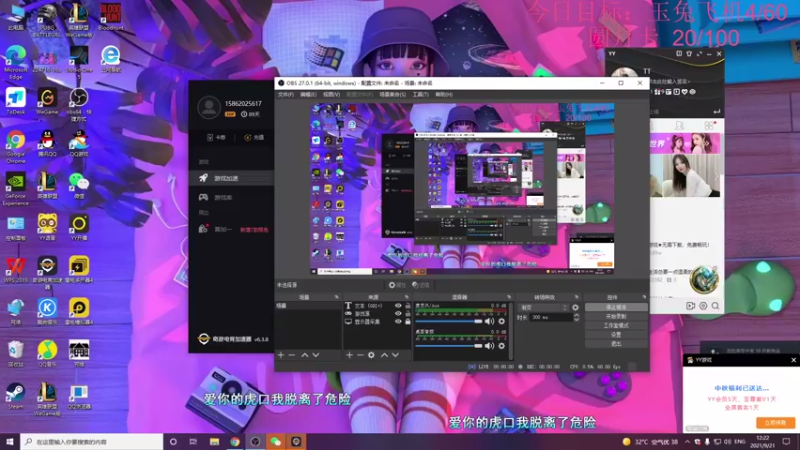
Task: Open Google Chrome from the Windows taskbar
Action: pyautogui.click(x=235, y=441)
